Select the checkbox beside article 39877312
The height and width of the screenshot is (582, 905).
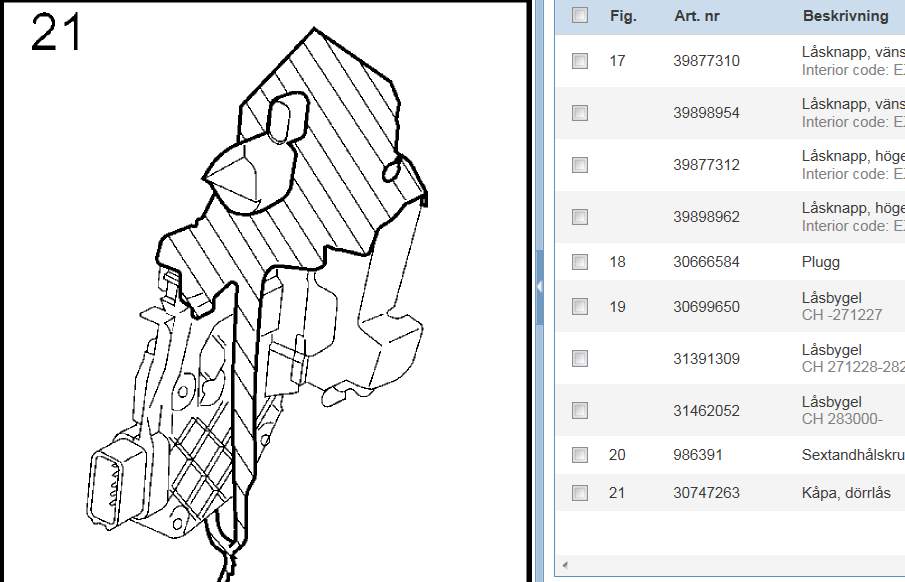(x=580, y=165)
